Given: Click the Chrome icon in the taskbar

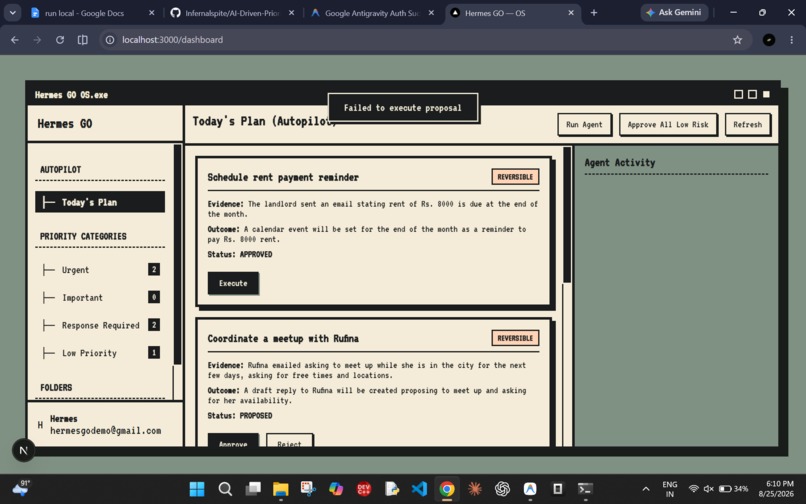Looking at the screenshot, I should [447, 489].
